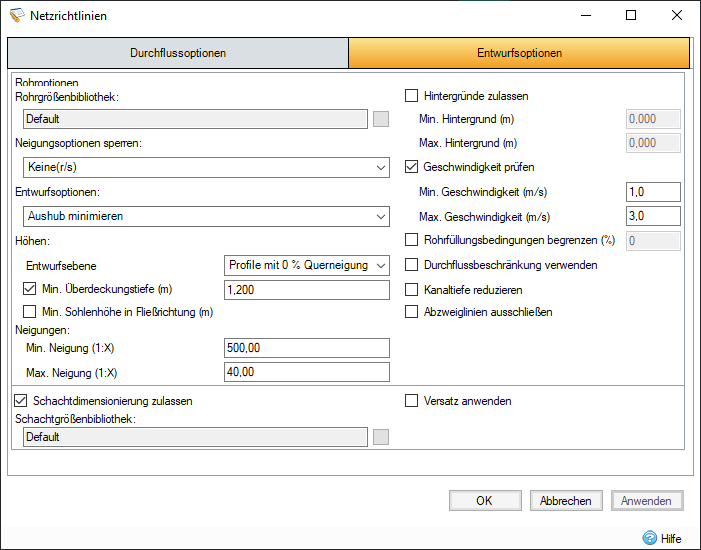This screenshot has height=550, width=701.
Task: Uncheck Geschwindigkeit prüfen
Action: 411,167
